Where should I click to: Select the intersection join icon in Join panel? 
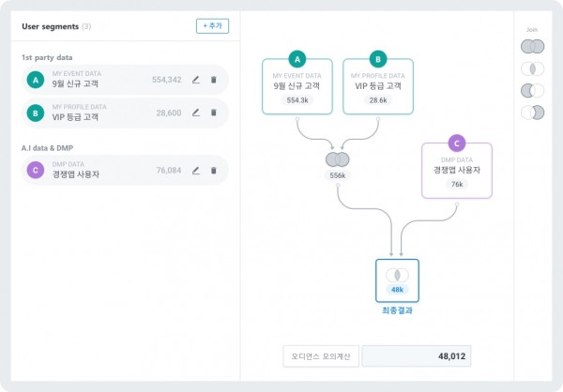point(532,68)
